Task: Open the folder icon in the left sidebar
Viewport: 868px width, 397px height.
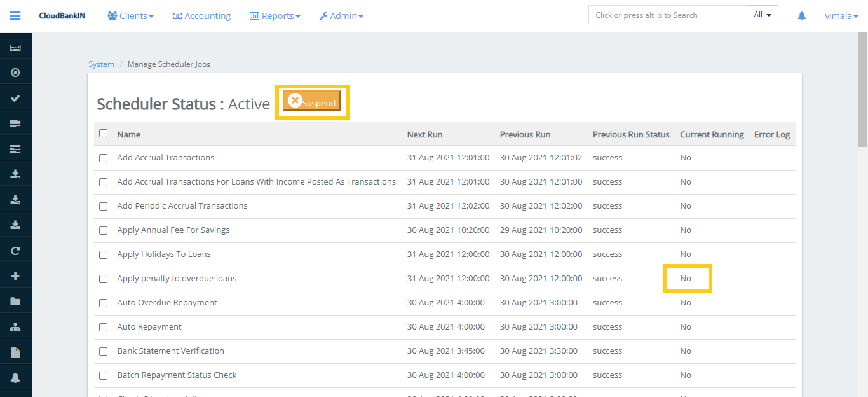Action: click(15, 302)
